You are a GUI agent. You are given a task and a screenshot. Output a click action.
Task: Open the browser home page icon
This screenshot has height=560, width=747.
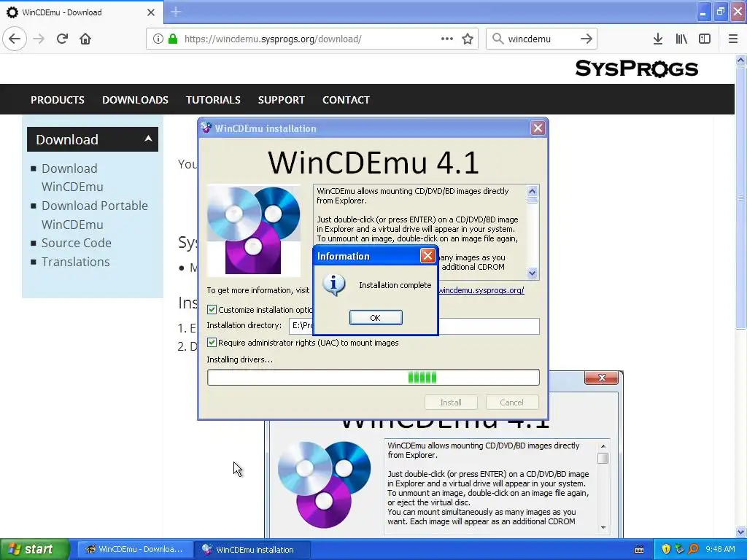[85, 39]
